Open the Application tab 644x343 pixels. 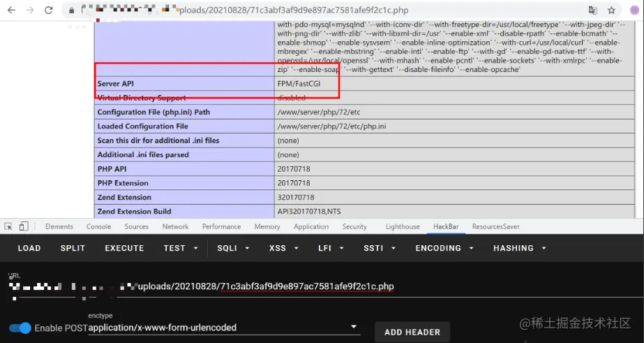click(311, 226)
